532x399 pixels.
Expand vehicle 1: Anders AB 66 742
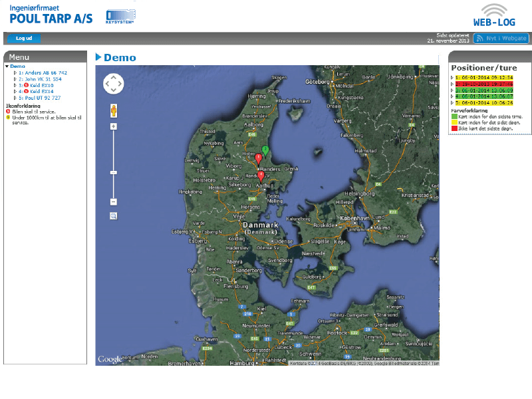pos(15,73)
